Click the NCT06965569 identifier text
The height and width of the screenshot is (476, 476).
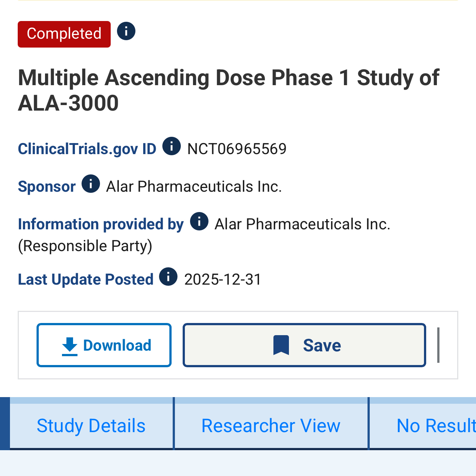tap(237, 149)
